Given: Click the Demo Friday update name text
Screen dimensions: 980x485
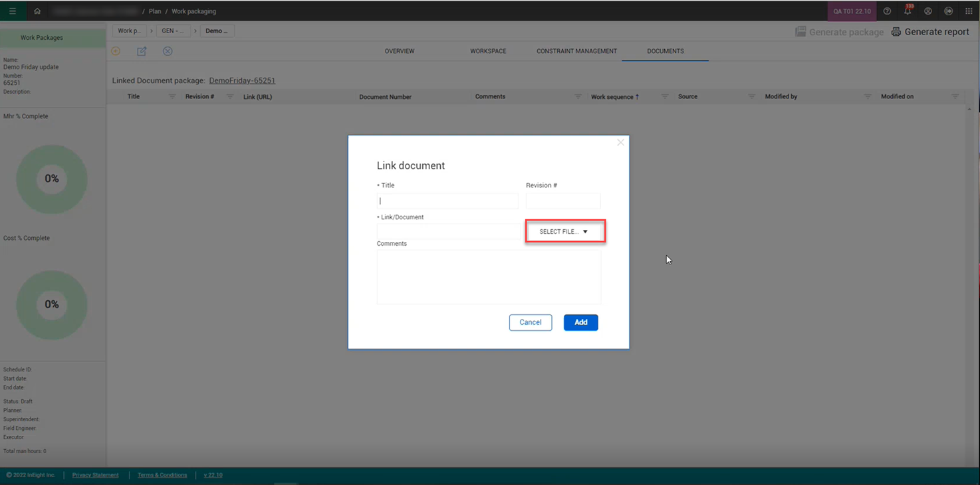Looking at the screenshot, I should 31,67.
